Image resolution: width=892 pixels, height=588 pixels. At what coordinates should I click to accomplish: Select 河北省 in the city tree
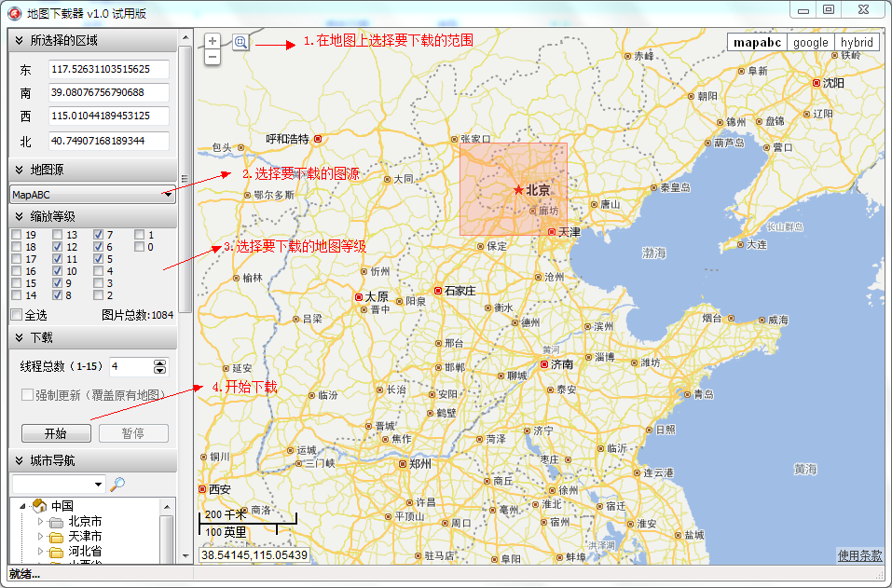coord(85,551)
